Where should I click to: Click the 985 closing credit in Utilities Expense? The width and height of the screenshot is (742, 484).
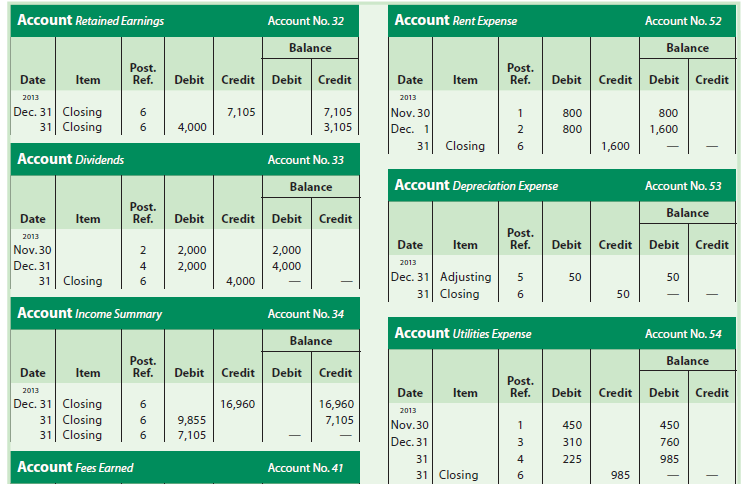coord(620,475)
